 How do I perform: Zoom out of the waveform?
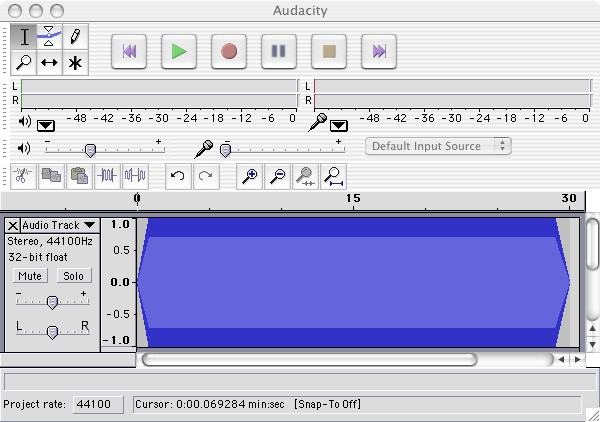277,176
